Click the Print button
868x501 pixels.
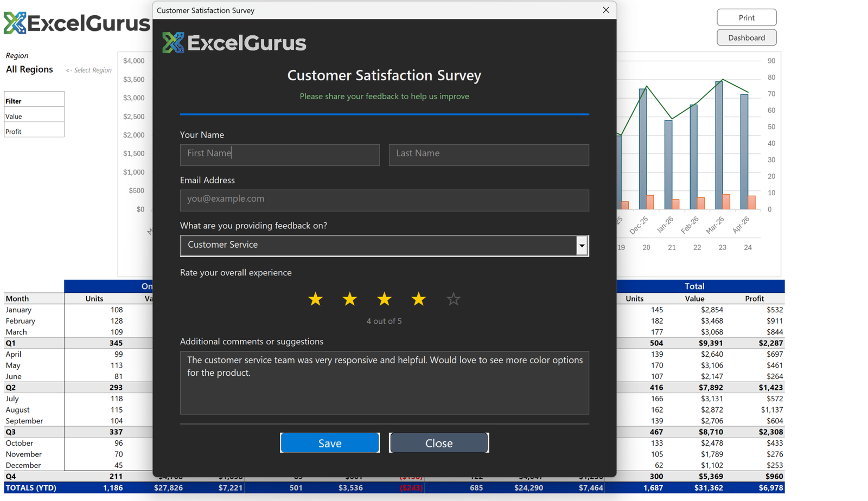[x=746, y=17]
